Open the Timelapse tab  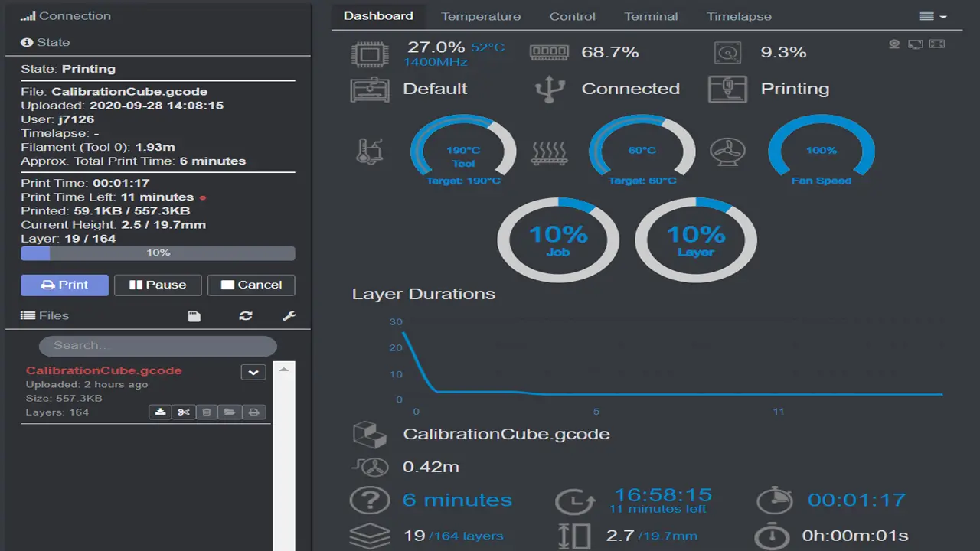click(739, 16)
